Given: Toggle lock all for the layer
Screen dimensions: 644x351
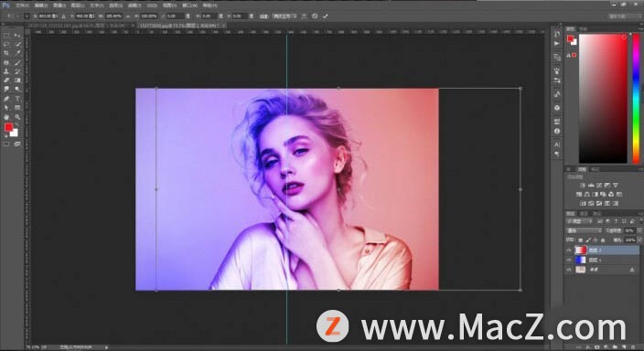Looking at the screenshot, I should pos(603,240).
